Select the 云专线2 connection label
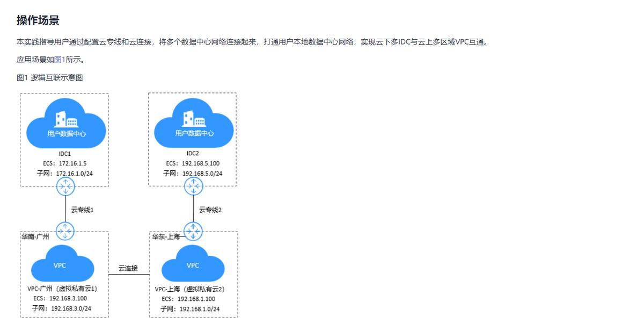 coord(209,210)
